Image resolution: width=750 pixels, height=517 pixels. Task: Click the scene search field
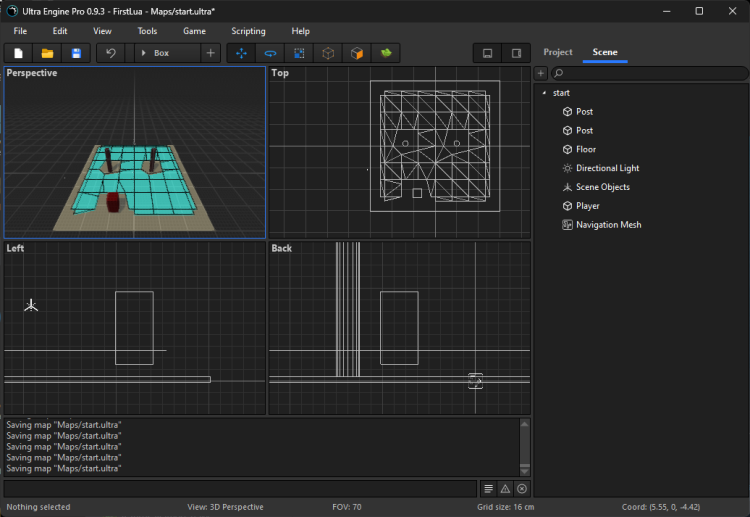coord(650,73)
